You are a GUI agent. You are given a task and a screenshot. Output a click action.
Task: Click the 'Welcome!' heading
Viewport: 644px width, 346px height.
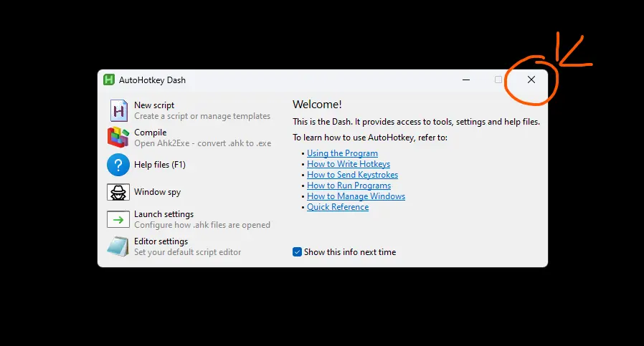(317, 105)
